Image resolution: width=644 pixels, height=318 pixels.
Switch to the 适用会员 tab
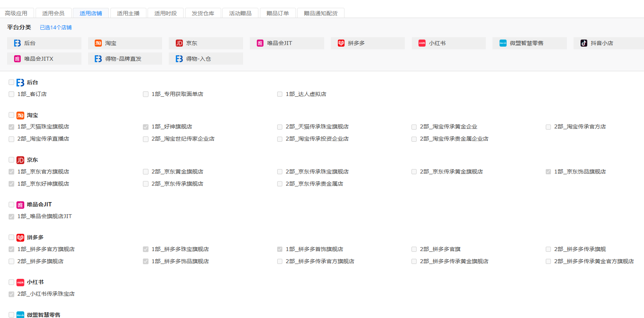tap(53, 13)
